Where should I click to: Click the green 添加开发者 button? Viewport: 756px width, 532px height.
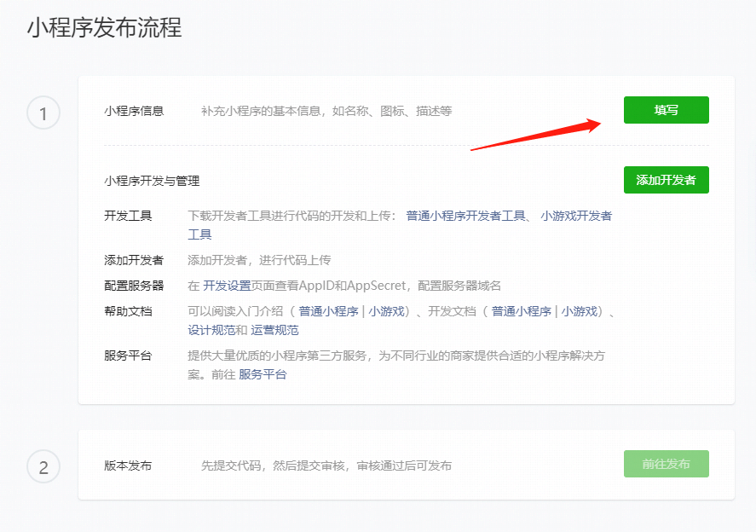coord(666,180)
